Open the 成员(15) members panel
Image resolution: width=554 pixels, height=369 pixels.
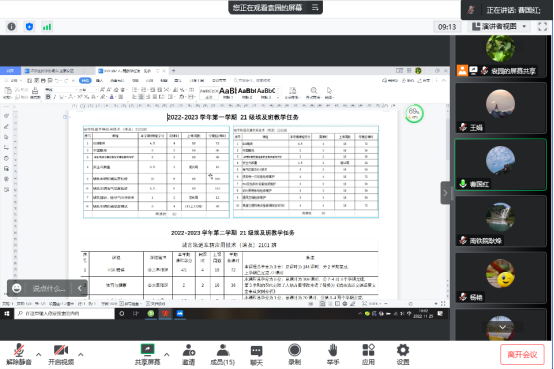(223, 355)
